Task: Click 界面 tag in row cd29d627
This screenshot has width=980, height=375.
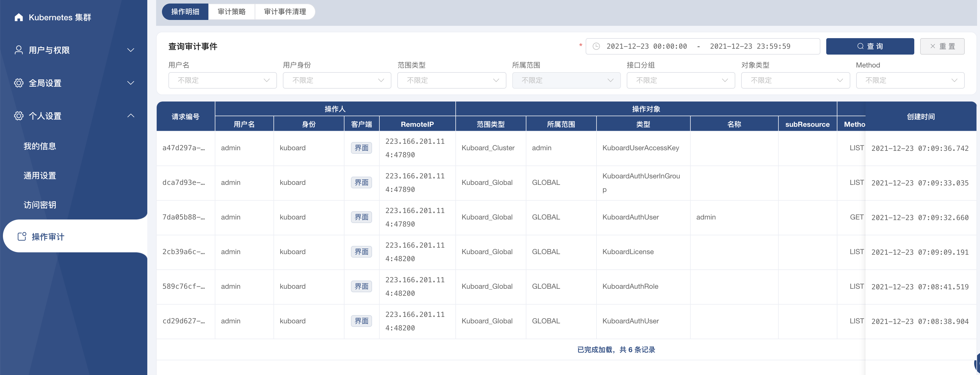Action: point(361,321)
